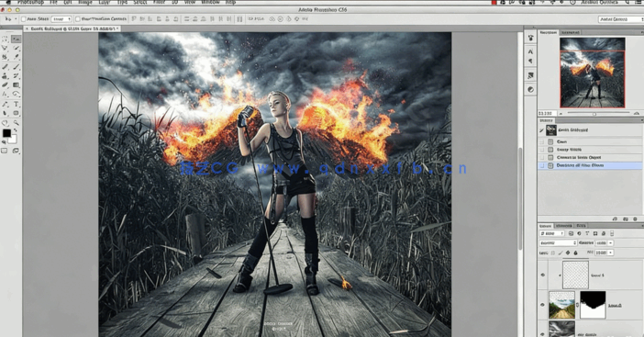Select the Move tool in the toolbox

coord(16,39)
